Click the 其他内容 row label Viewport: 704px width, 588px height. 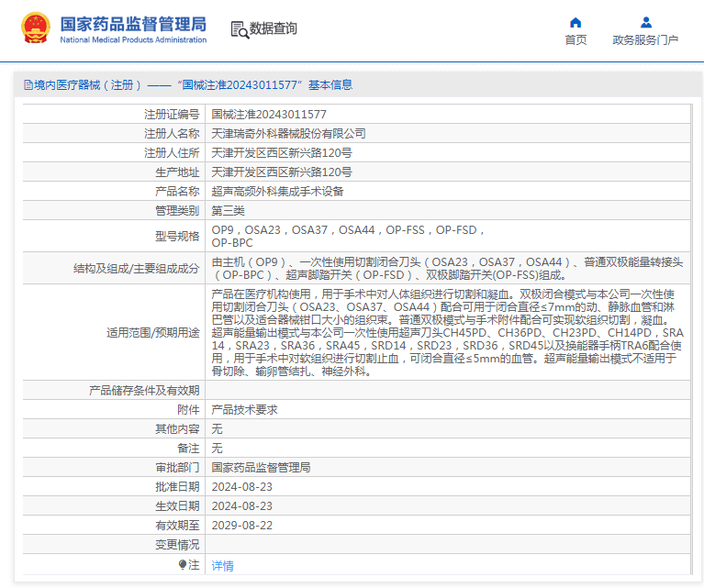tap(177, 429)
